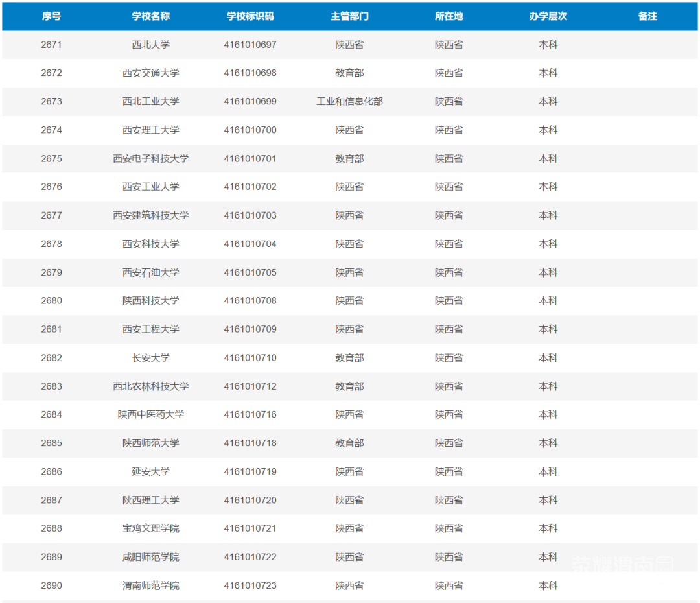700x603 pixels.
Task: Click the 工业和信息化部 department cell
Action: click(x=349, y=101)
